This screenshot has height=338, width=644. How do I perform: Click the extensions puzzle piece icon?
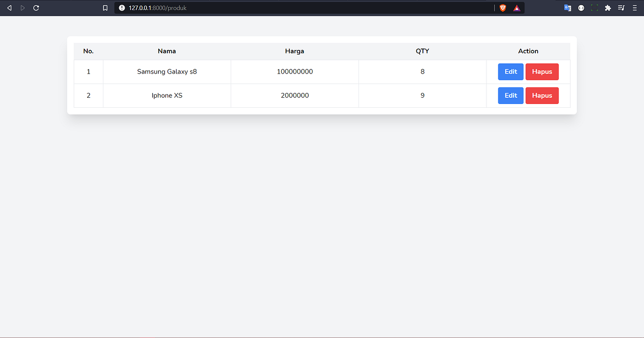point(607,8)
